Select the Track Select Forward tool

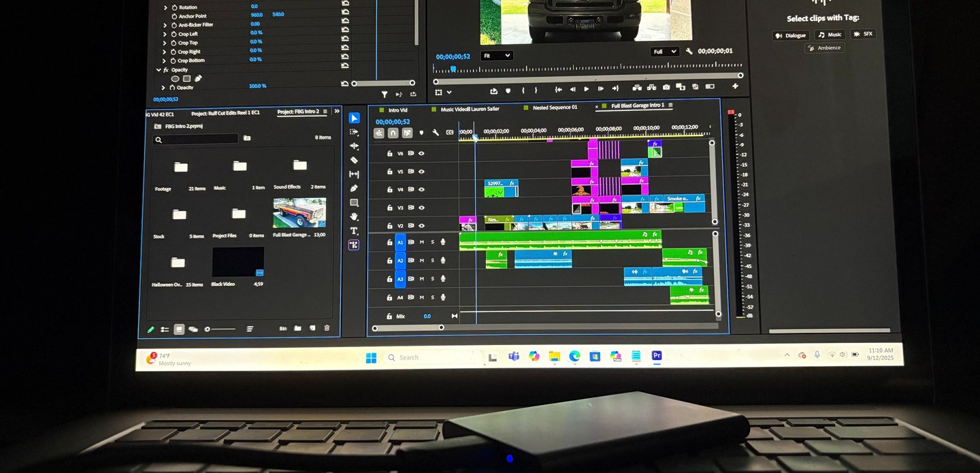pos(354,132)
